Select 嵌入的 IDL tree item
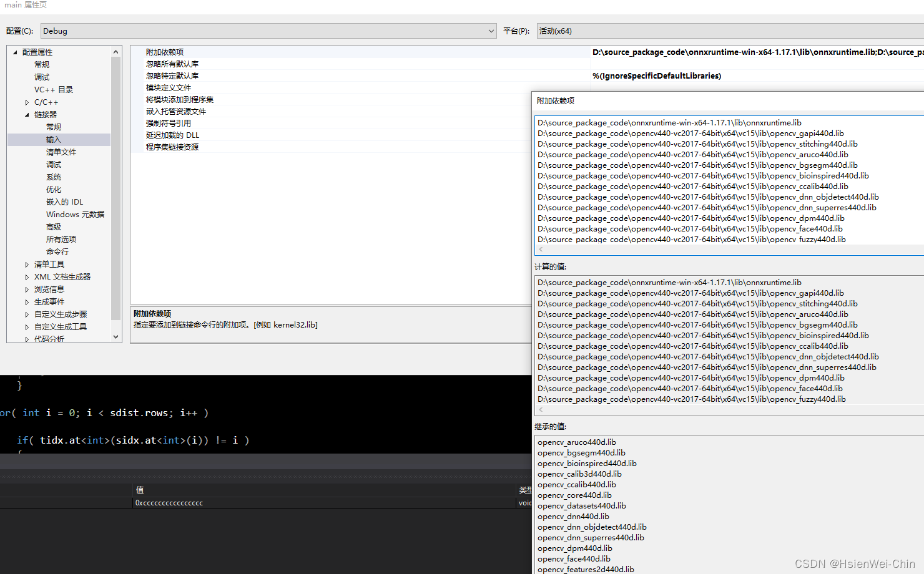 click(x=64, y=202)
